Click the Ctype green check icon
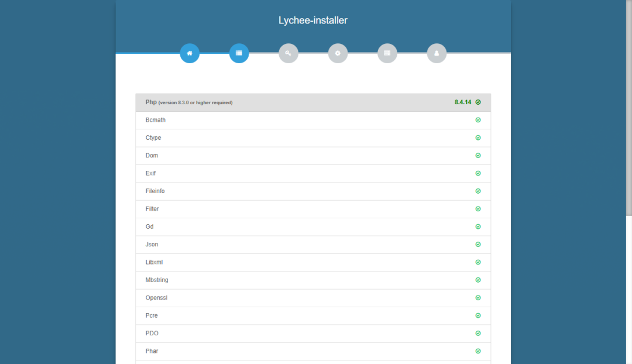The width and height of the screenshot is (632, 364). [478, 138]
